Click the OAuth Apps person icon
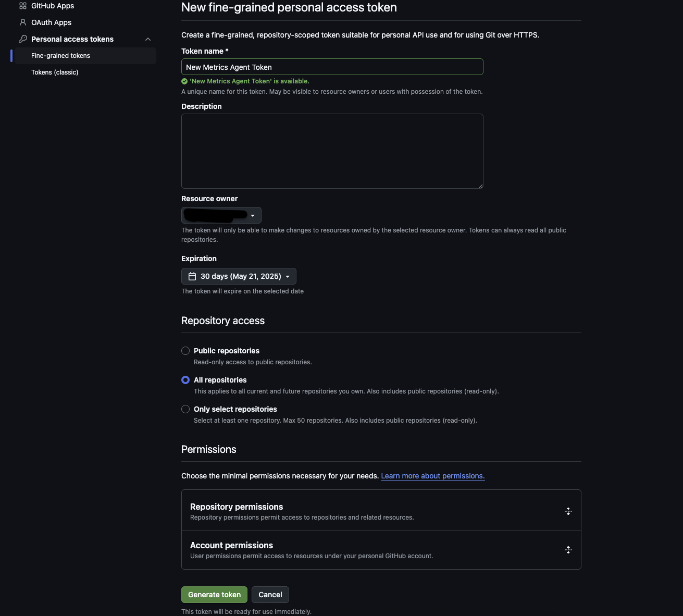The height and width of the screenshot is (616, 683). click(23, 22)
